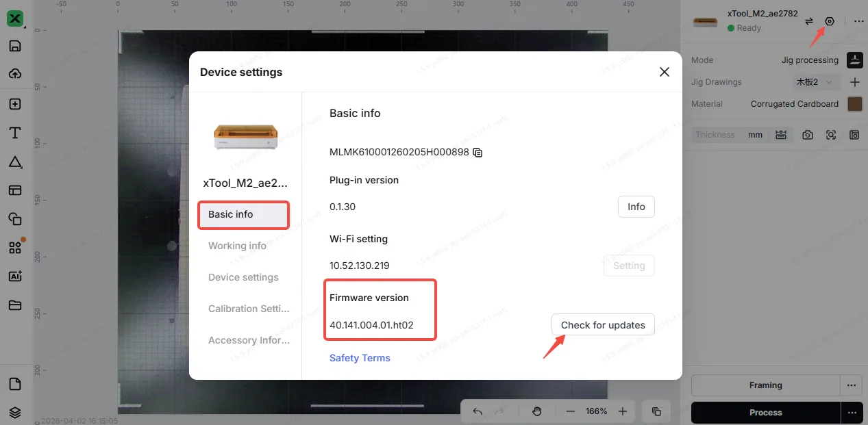Undo the last action
Image resolution: width=868 pixels, height=425 pixels.
tap(478, 411)
